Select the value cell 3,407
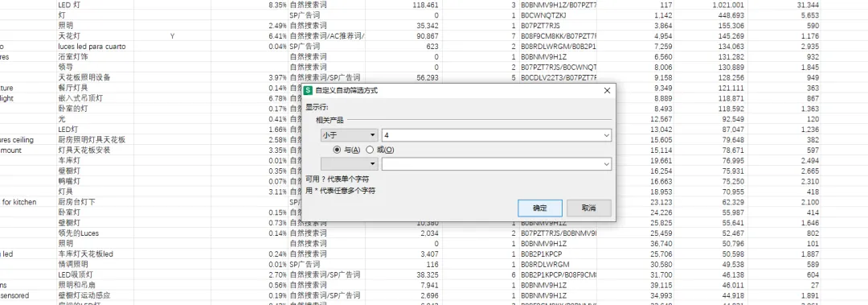The width and height of the screenshot is (868, 305). [429, 254]
